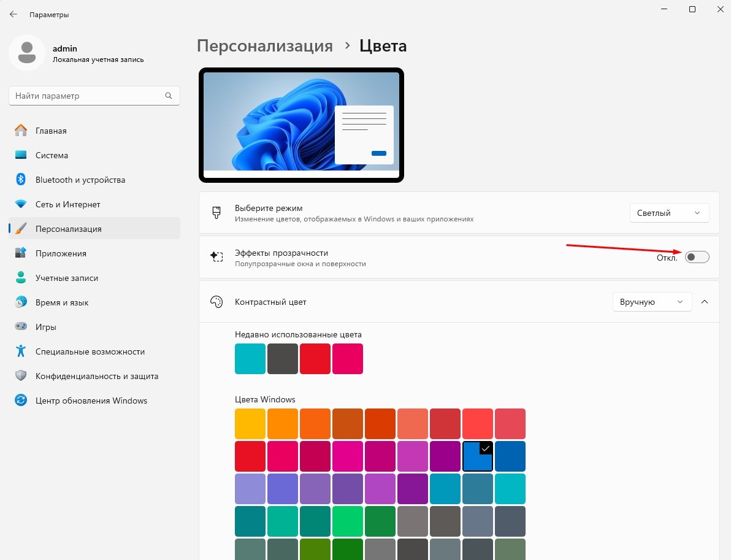Click the brush icon beside Выберите режим
This screenshot has width=731, height=560.
tap(216, 213)
